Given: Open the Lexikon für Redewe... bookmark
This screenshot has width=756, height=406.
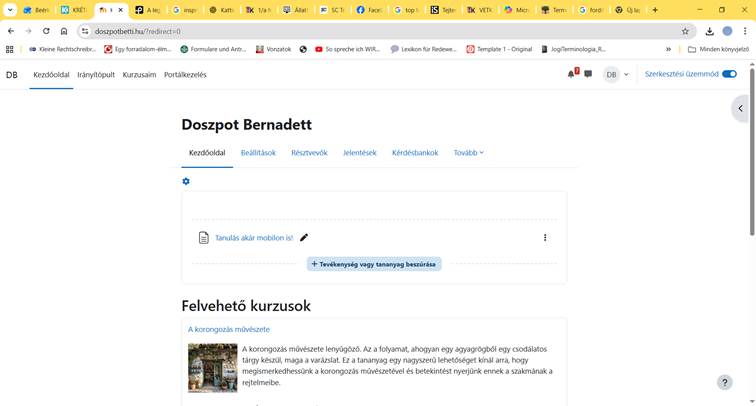Looking at the screenshot, I should 423,49.
